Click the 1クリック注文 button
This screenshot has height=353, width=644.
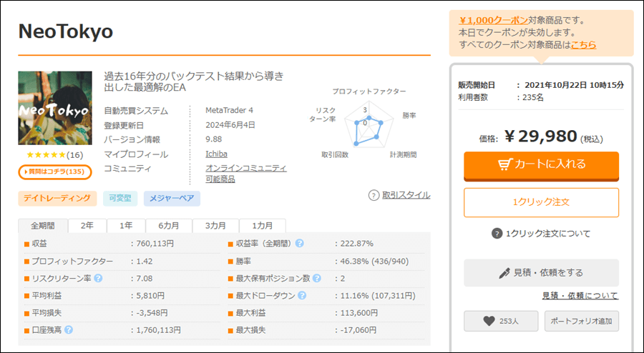(x=542, y=202)
